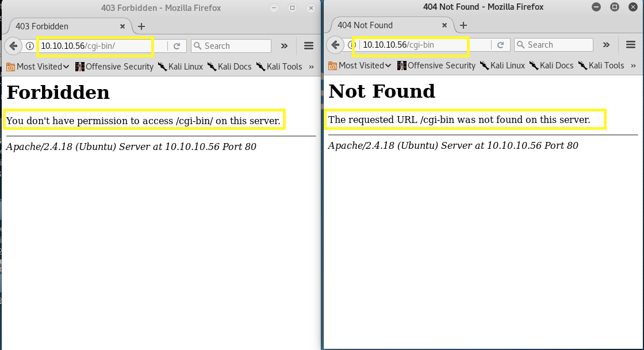Open Offensive Security bookmark in the 403 window
644x350 pixels.
click(x=114, y=67)
